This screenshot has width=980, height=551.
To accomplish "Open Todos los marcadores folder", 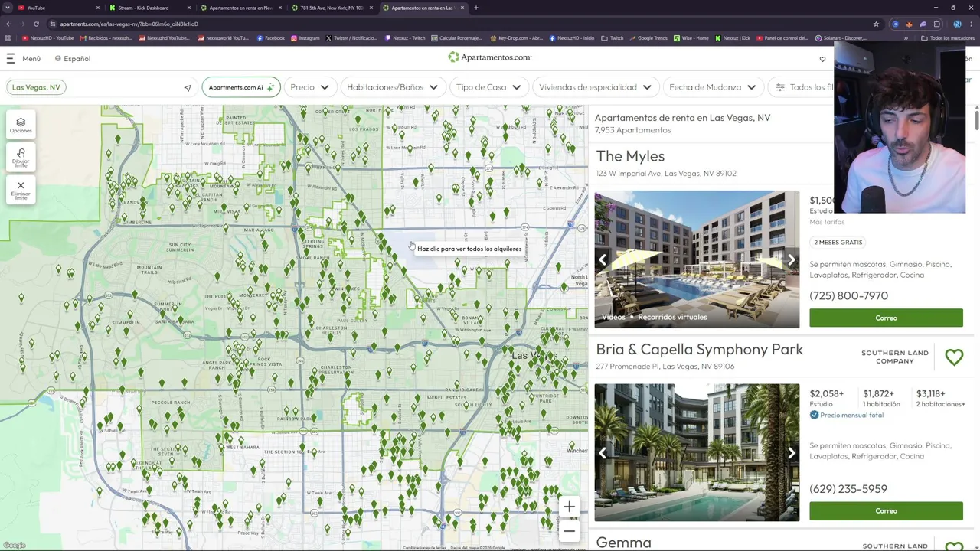I will pos(948,38).
